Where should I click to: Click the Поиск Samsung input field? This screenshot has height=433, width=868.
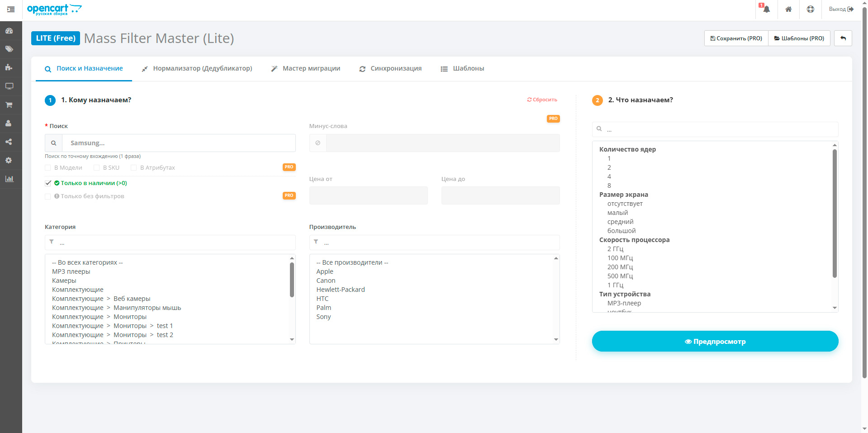coord(179,143)
